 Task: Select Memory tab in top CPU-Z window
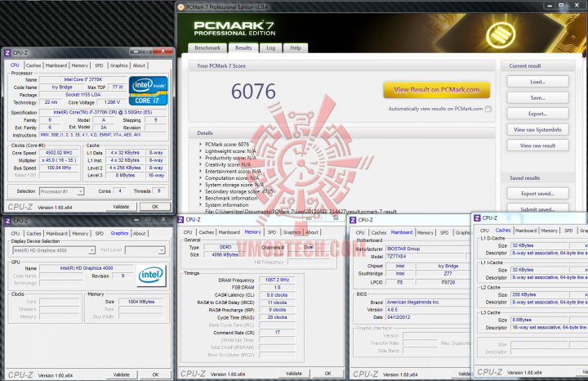[79, 65]
